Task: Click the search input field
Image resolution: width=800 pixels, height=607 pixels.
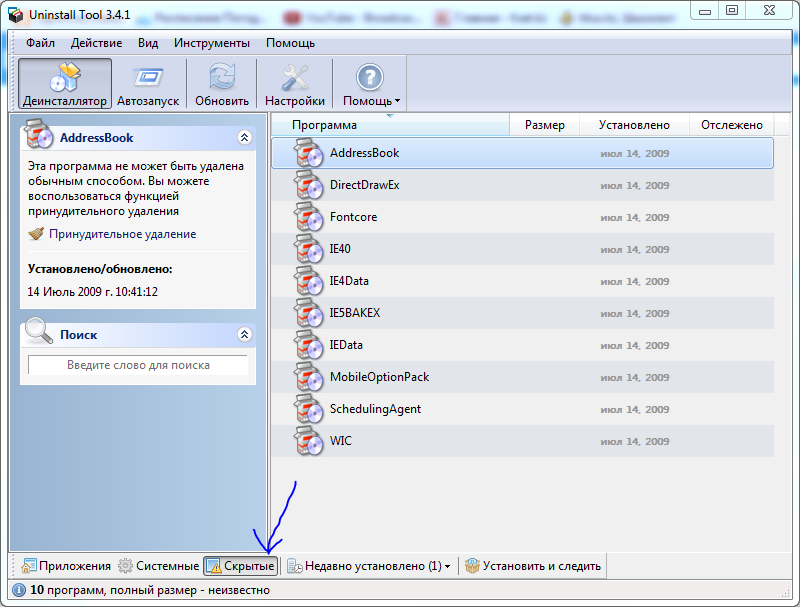Action: [x=138, y=365]
